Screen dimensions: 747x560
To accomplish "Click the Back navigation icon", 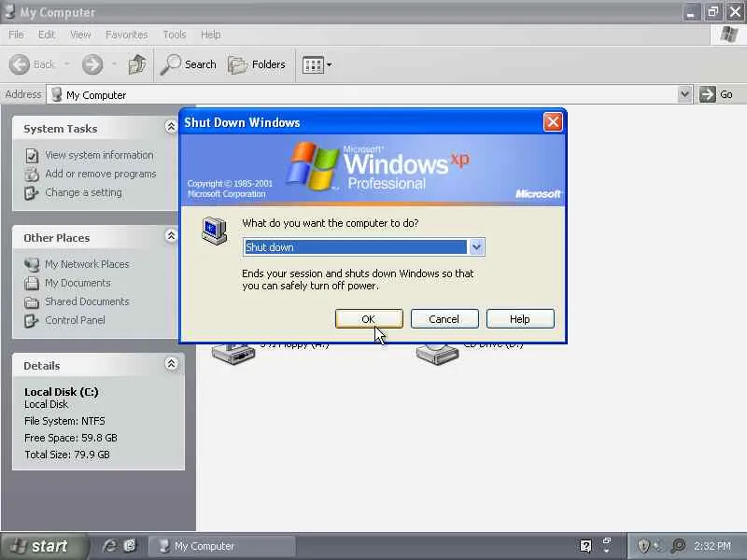I will [x=20, y=64].
